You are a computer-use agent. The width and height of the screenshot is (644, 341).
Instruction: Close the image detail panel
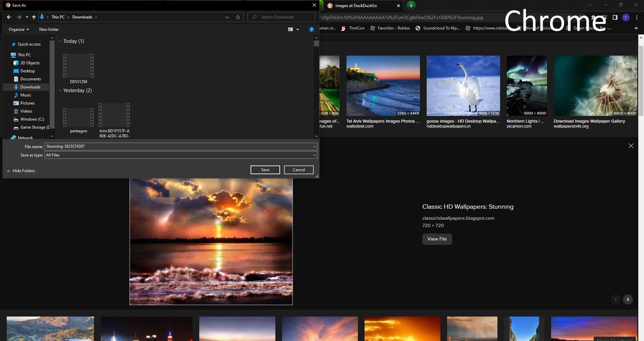(x=631, y=146)
